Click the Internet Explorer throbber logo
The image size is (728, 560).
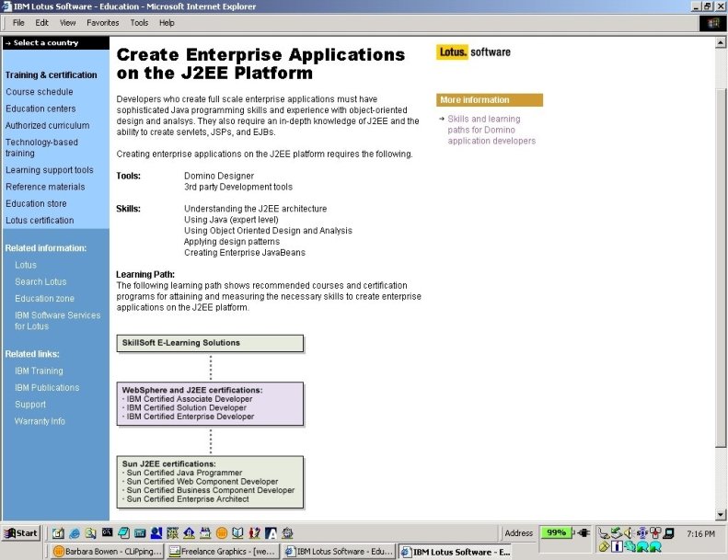pos(712,23)
